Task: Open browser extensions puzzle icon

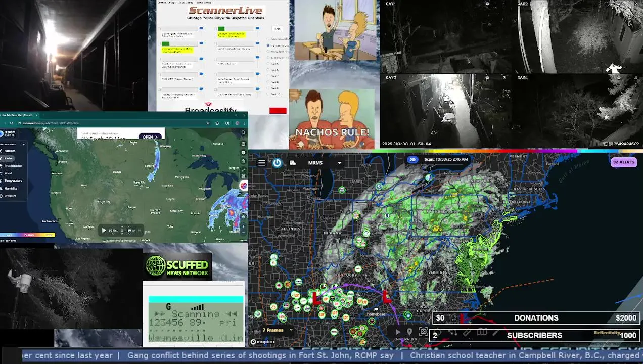Action: click(x=217, y=123)
